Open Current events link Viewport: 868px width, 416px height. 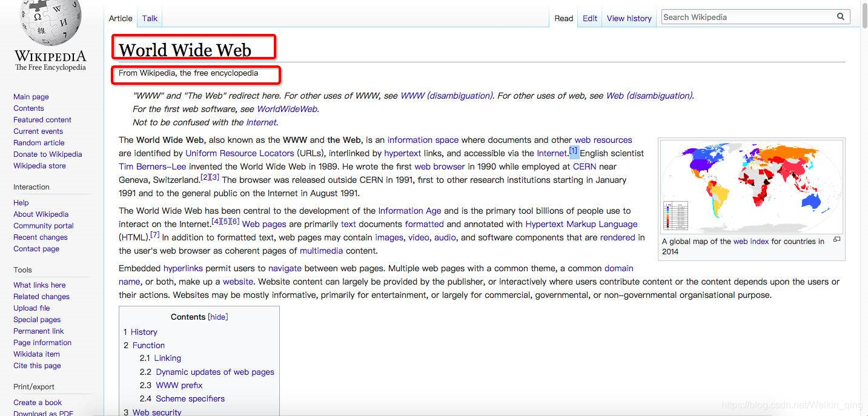click(38, 131)
